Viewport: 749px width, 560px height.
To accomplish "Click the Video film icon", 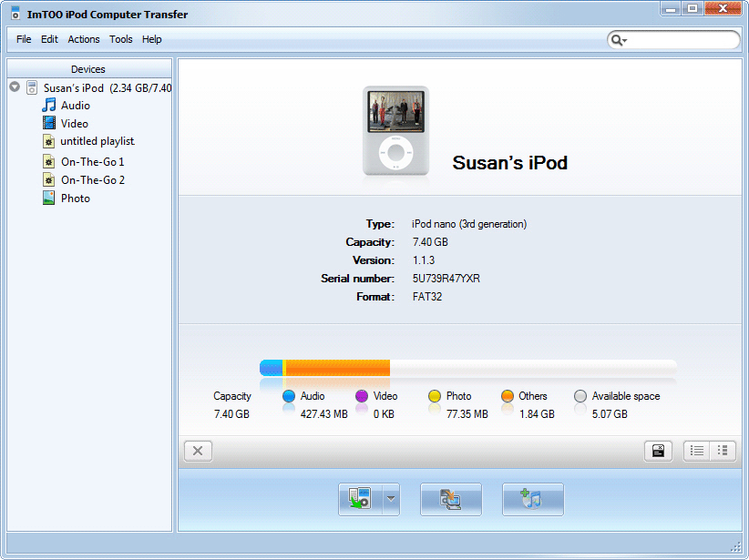I will tap(48, 123).
